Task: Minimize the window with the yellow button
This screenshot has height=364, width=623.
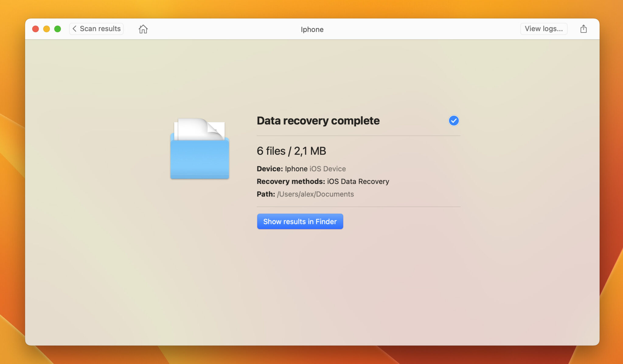Action: point(47,29)
